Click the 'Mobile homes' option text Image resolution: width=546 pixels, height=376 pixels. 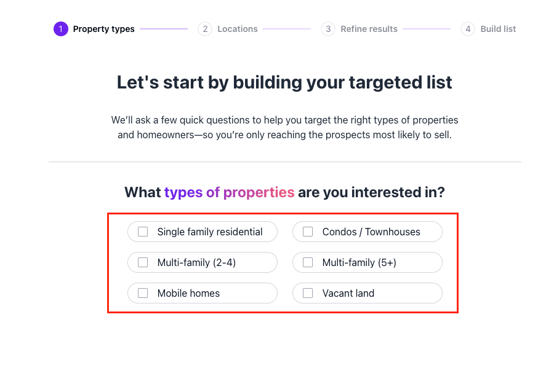point(188,293)
